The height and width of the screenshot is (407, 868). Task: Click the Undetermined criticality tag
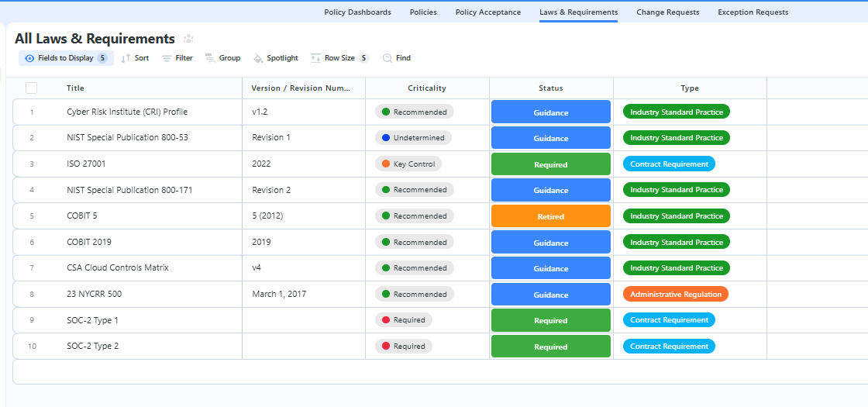414,138
